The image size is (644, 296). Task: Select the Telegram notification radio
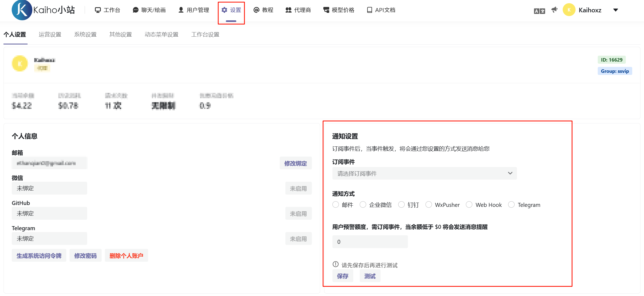tap(511, 205)
